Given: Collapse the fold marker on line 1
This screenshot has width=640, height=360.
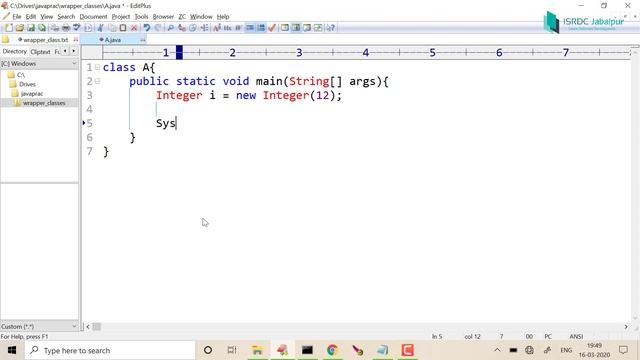Looking at the screenshot, I should tap(98, 67).
